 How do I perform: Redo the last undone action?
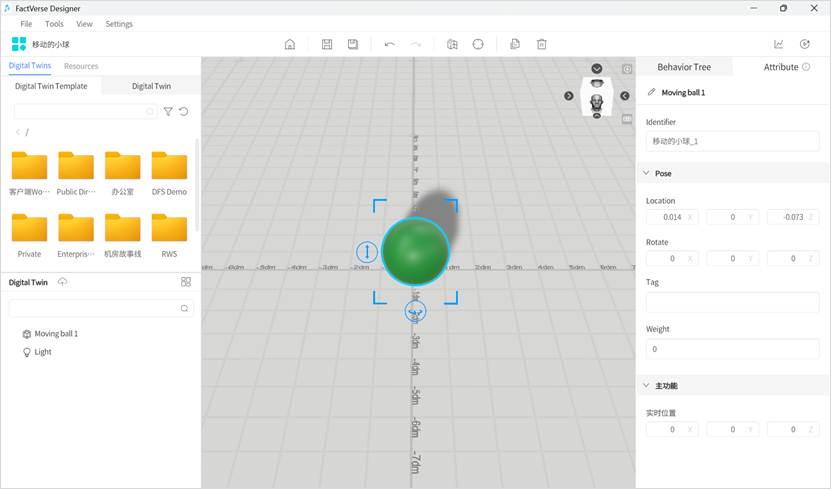click(x=416, y=45)
